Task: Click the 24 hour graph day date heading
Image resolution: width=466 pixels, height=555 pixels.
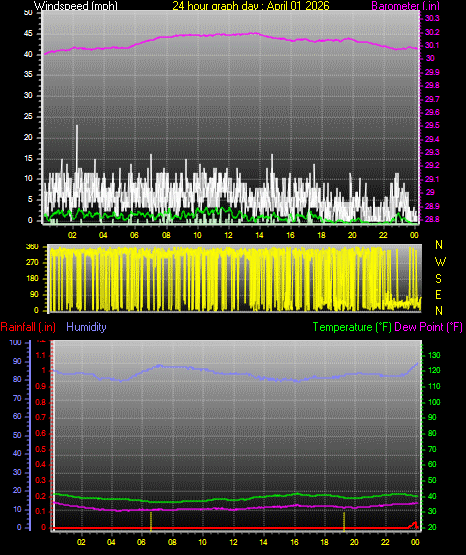Action: (x=251, y=6)
